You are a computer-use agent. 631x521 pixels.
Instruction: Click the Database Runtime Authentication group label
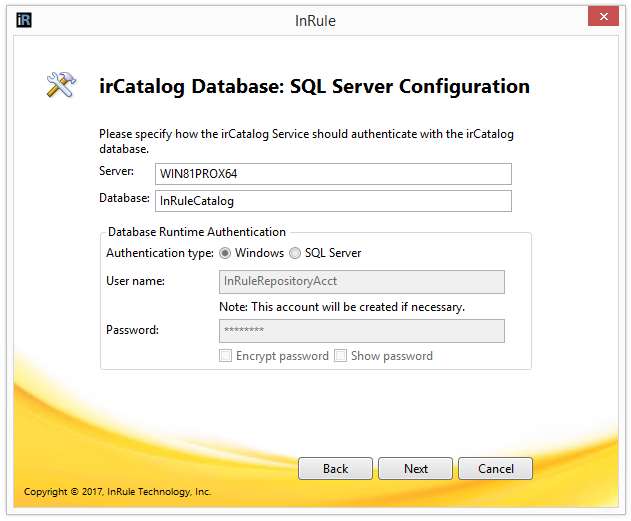click(197, 232)
